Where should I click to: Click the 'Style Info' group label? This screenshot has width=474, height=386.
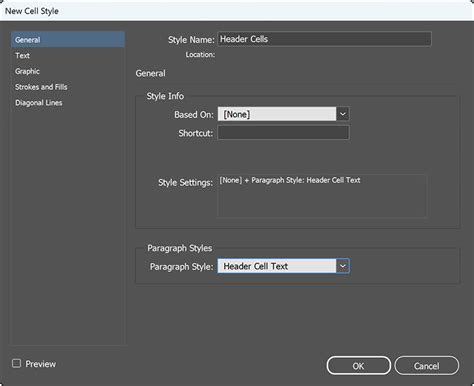pos(165,96)
